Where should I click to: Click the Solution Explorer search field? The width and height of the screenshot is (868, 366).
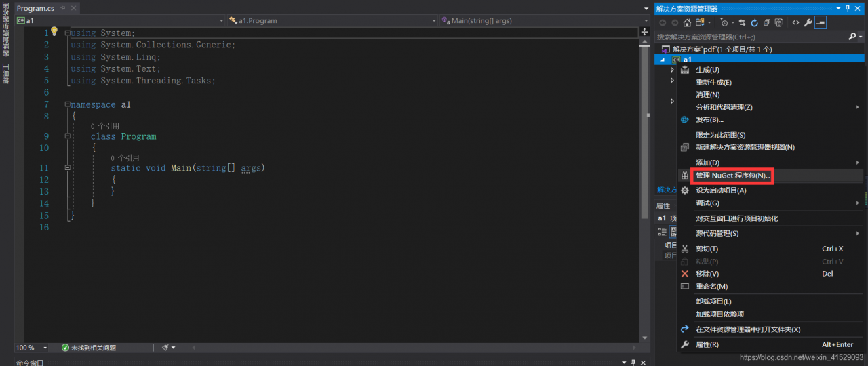pos(751,37)
